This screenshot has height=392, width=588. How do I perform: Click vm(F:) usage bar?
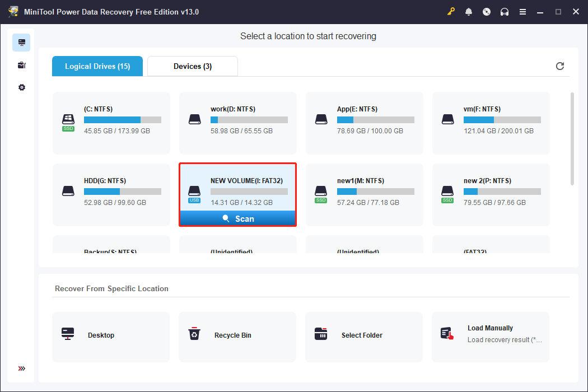(x=502, y=120)
